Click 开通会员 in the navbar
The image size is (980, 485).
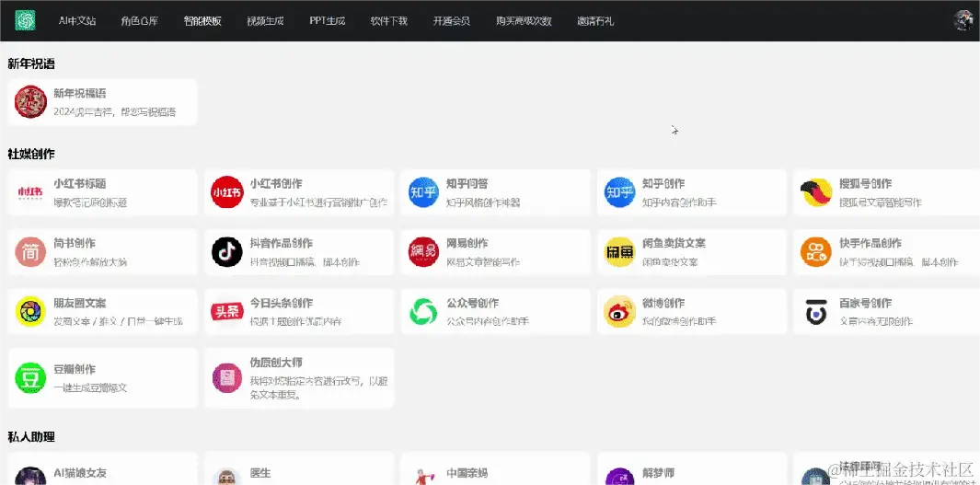(451, 20)
